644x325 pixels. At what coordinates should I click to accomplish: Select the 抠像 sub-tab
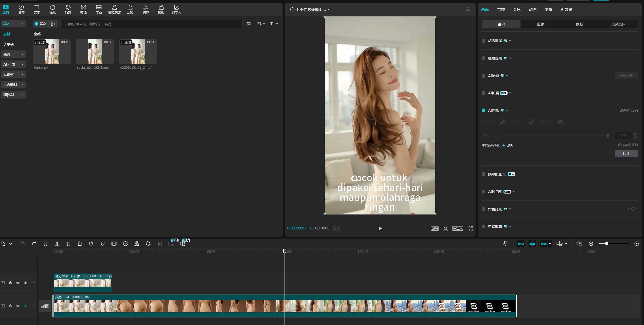pos(540,24)
